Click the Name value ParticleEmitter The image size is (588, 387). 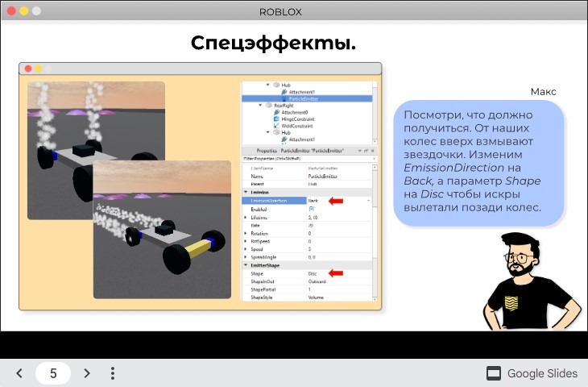click(x=323, y=176)
